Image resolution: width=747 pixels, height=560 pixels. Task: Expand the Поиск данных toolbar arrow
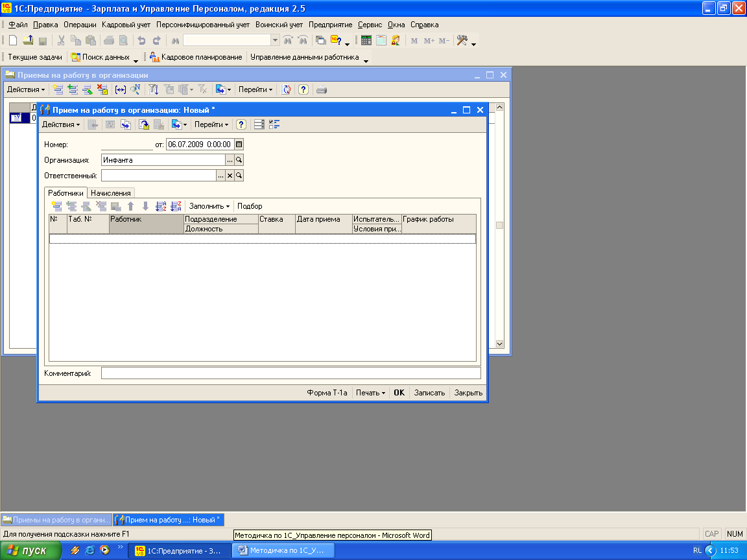point(136,61)
